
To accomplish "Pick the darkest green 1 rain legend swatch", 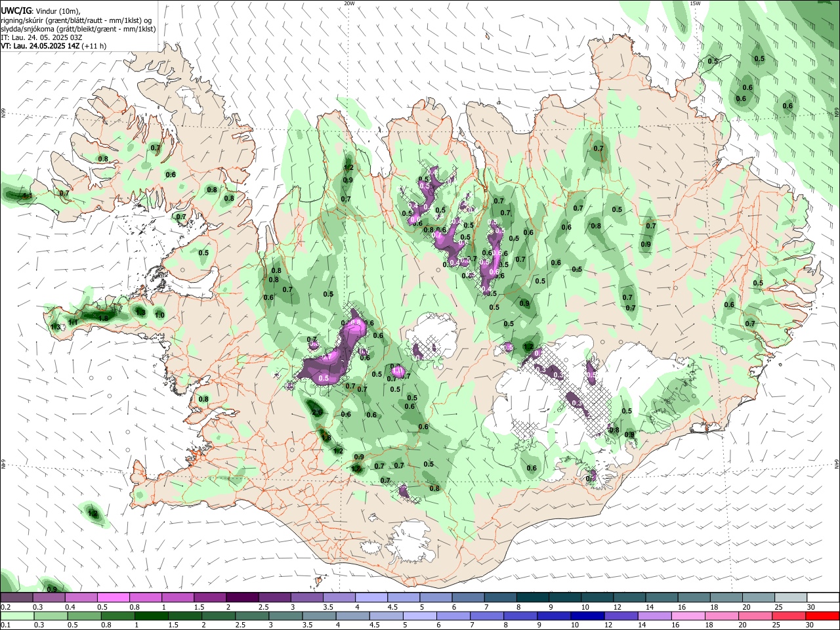I will [x=151, y=616].
